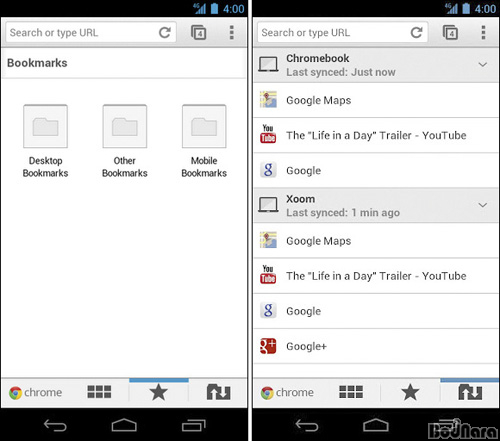Tap the reload icon in left screen's URL bar
This screenshot has width=500, height=441.
(165, 33)
